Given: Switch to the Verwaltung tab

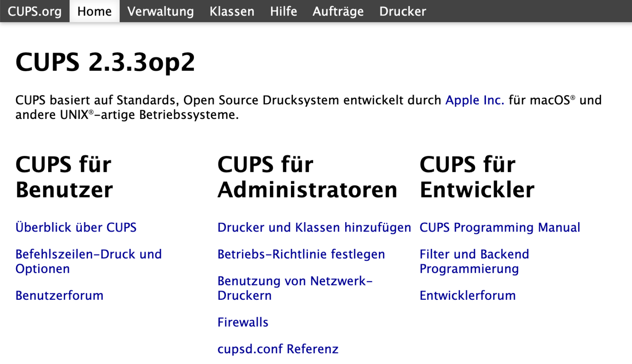Looking at the screenshot, I should click(x=160, y=11).
